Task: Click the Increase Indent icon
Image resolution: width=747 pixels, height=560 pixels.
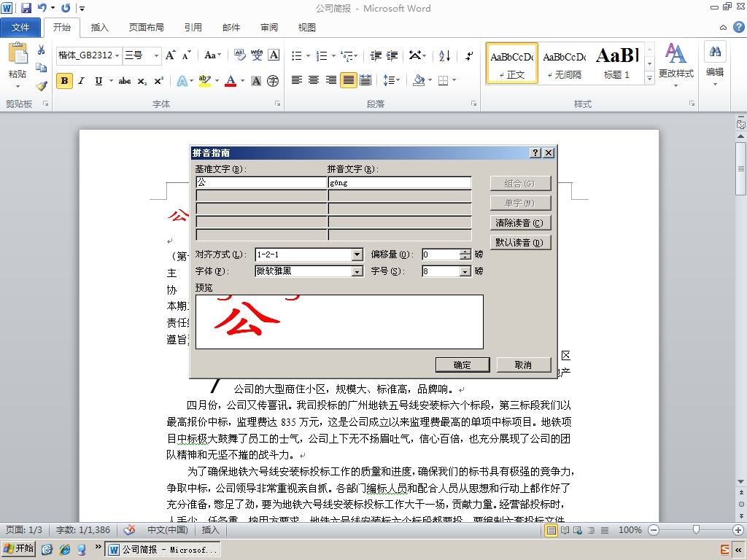Action: (392, 55)
